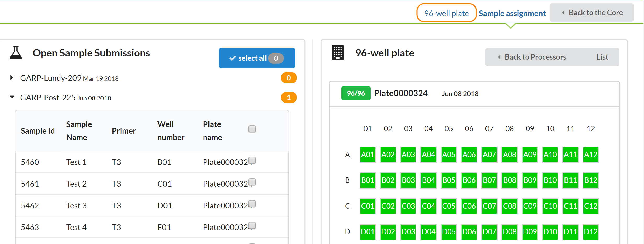This screenshot has width=644, height=244.
Task: Tick the checkbox for sample 5462 Test 3
Action: (252, 204)
